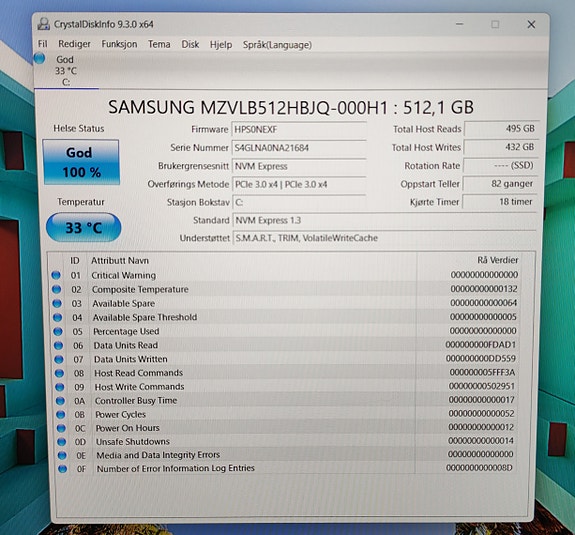Viewport: 575px width, 535px height.
Task: Click the status dot for Composite Temperature
Action: [56, 289]
